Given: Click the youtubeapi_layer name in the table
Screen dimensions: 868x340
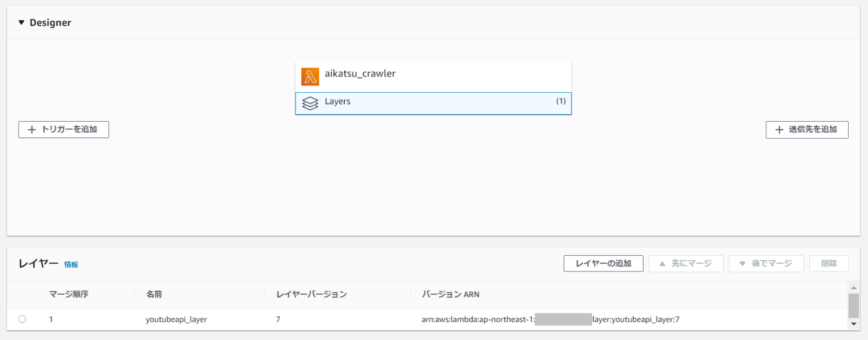Looking at the screenshot, I should 176,319.
